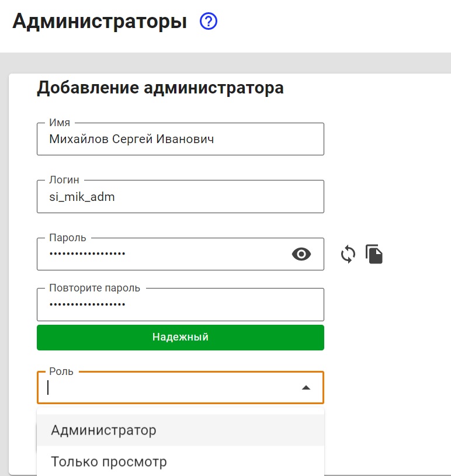Click the green Надежный strength bar
451x476 pixels.
(x=180, y=337)
